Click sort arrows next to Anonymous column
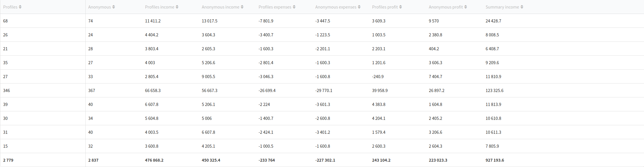Image resolution: width=644 pixels, height=167 pixels. [114, 7]
